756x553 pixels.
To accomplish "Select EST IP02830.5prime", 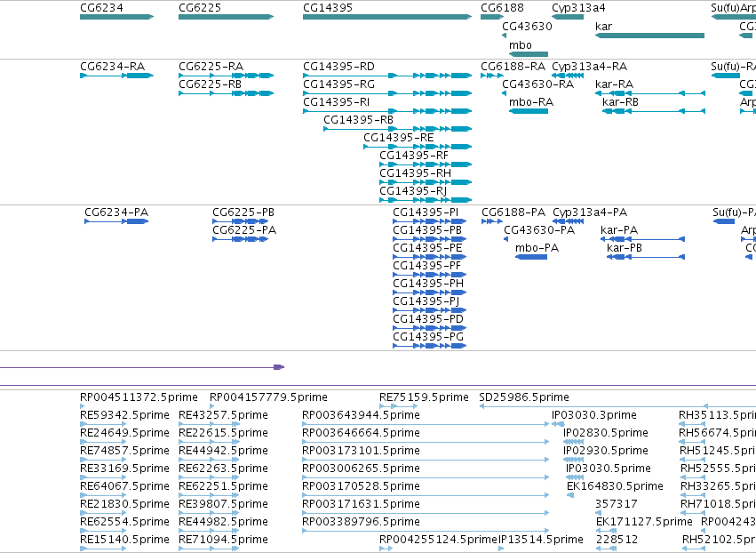I will tap(606, 433).
